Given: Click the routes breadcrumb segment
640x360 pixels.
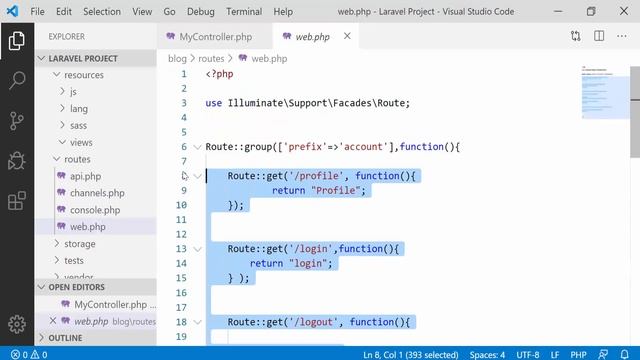Looking at the screenshot, I should click(211, 58).
